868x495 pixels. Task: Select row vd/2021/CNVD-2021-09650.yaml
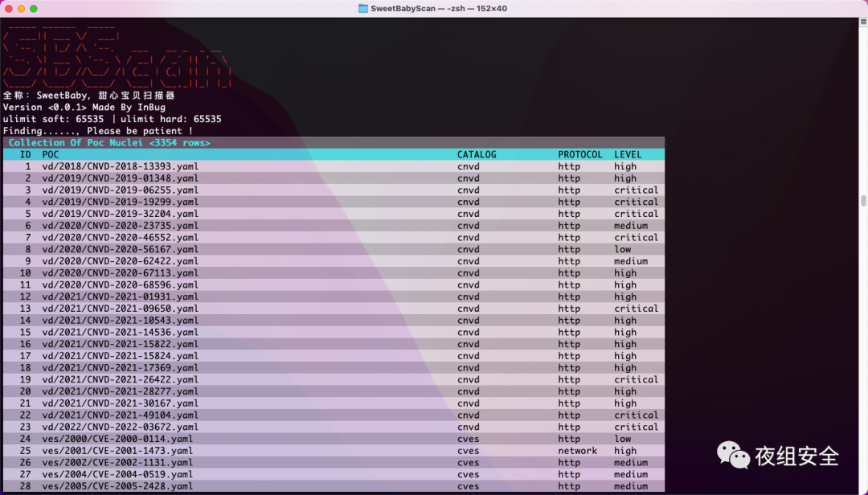coord(334,309)
